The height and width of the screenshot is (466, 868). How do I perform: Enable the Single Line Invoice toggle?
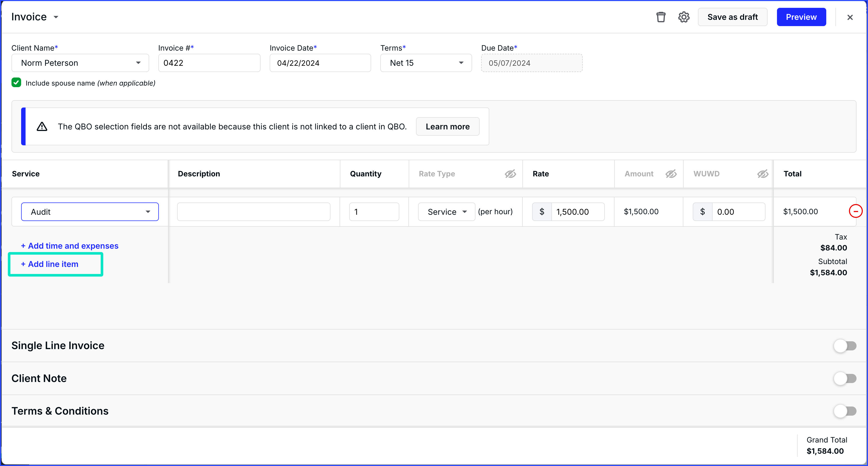845,346
